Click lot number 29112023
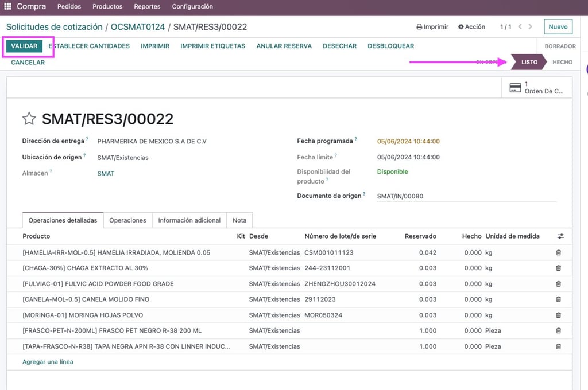588x390 pixels. [320, 299]
